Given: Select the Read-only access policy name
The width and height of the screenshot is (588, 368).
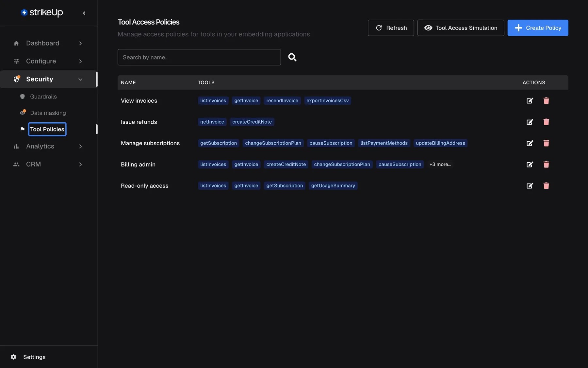Looking at the screenshot, I should coord(145,186).
